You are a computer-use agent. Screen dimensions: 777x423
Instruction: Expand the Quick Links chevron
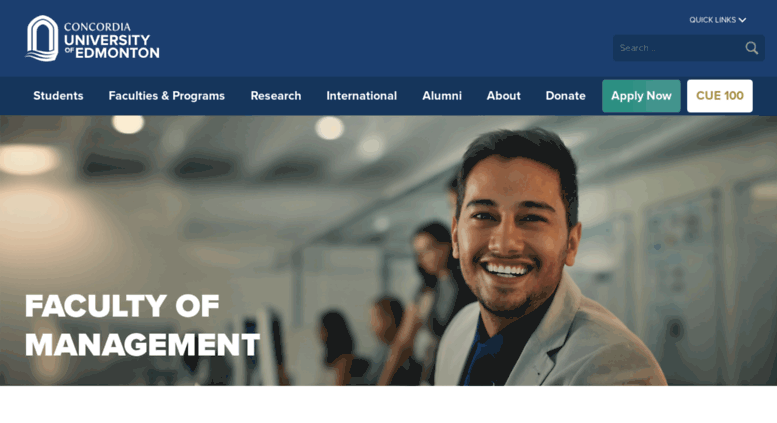pos(742,20)
